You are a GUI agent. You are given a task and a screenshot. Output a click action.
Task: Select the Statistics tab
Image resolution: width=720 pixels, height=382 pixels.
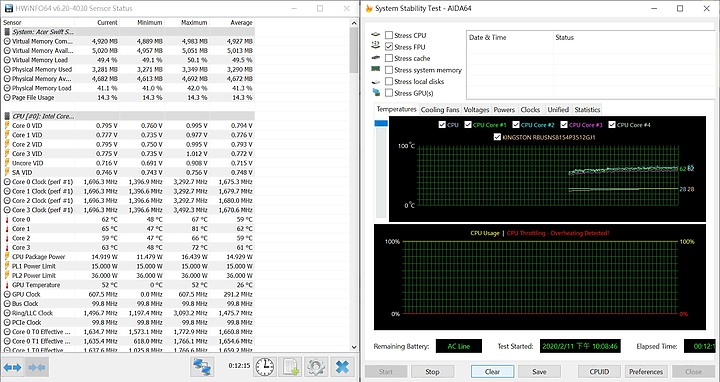587,110
